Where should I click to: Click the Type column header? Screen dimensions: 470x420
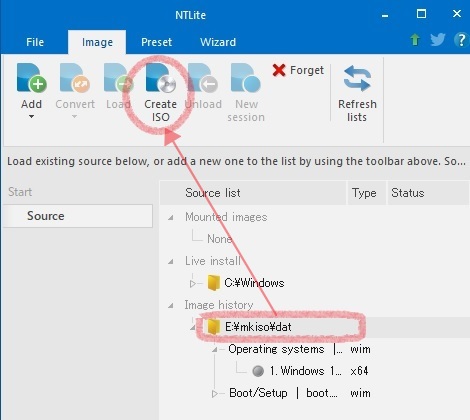[x=366, y=193]
